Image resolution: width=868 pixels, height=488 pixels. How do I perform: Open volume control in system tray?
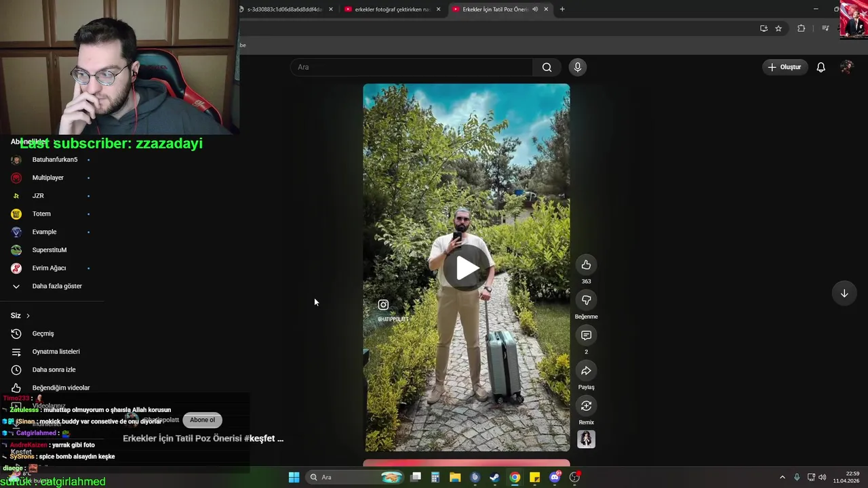click(x=823, y=477)
